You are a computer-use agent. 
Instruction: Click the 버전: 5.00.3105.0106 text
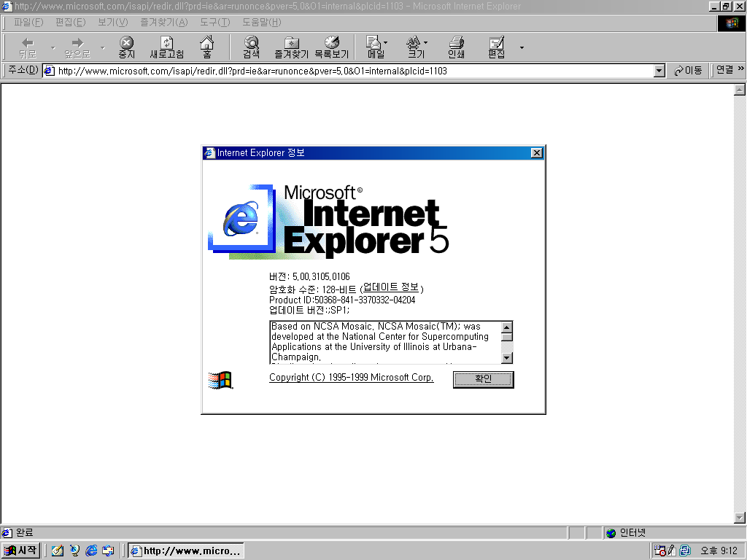[309, 276]
